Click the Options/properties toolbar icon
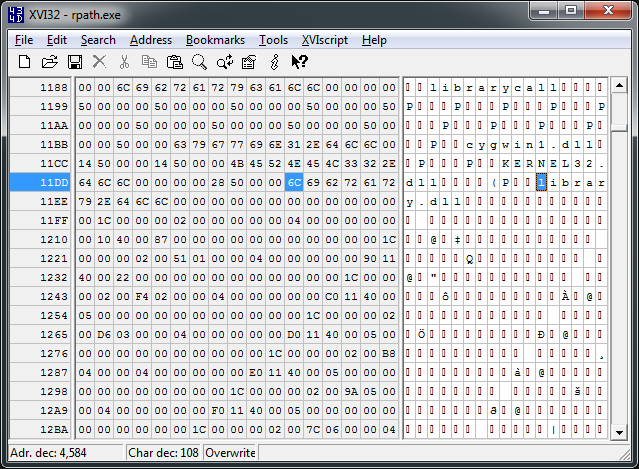This screenshot has width=639, height=469. [249, 62]
